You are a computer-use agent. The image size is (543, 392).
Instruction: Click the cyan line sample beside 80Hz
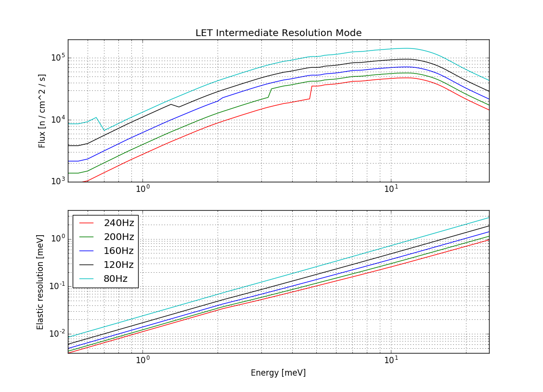coord(87,278)
